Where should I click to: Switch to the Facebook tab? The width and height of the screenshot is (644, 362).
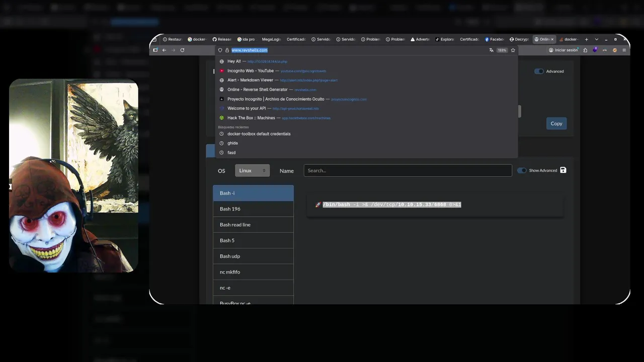tap(495, 39)
